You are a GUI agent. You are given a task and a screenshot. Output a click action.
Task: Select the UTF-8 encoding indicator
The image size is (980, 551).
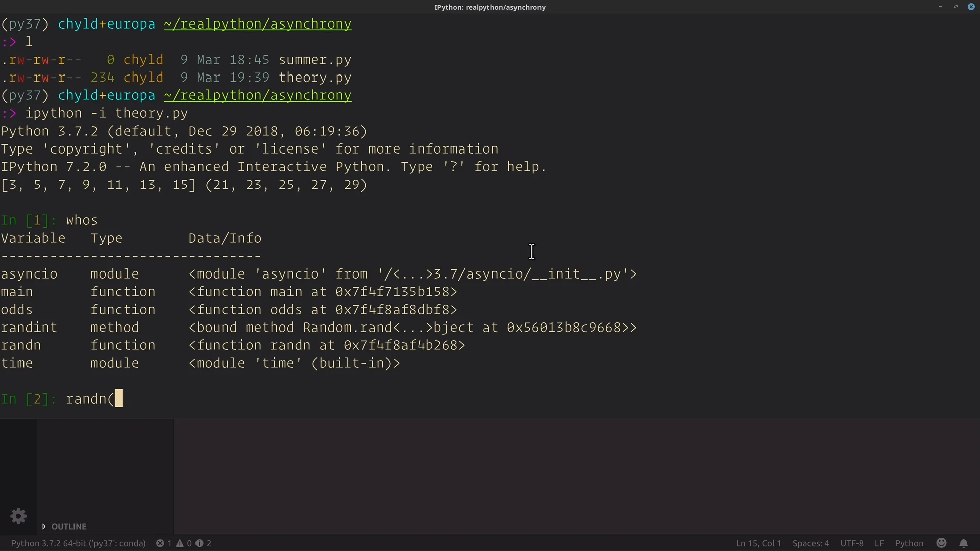coord(851,543)
